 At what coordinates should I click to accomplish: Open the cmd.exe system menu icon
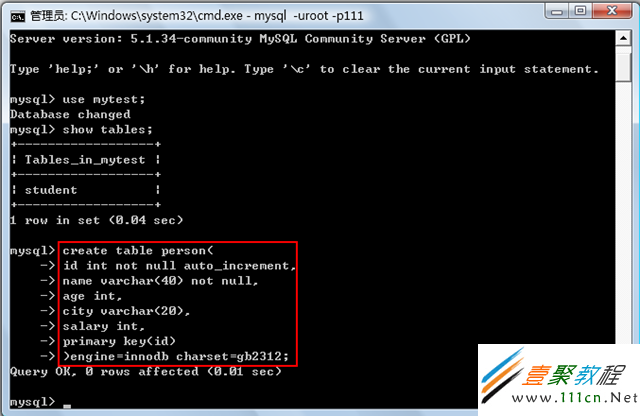[18, 16]
